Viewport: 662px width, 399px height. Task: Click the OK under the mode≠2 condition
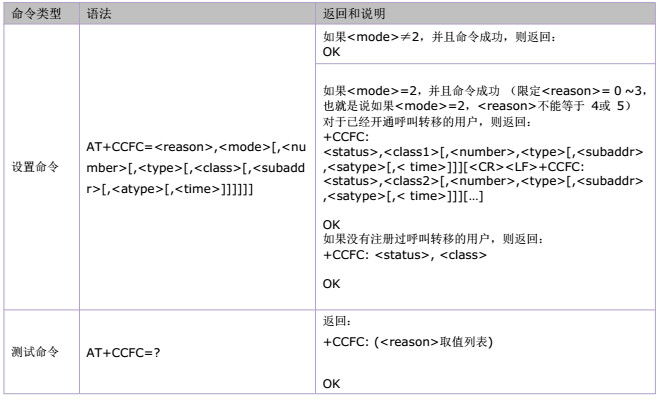coord(331,52)
